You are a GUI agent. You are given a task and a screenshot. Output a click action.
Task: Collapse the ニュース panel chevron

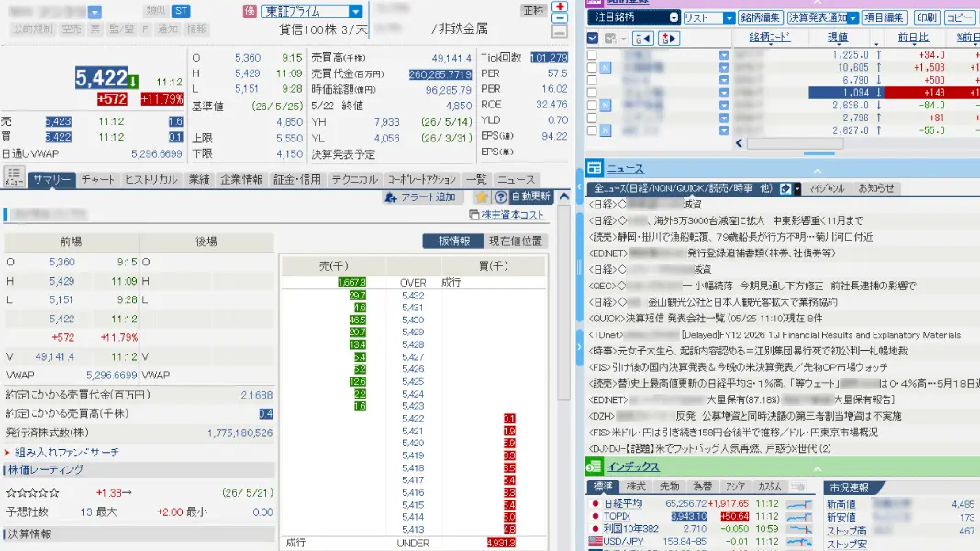[817, 170]
